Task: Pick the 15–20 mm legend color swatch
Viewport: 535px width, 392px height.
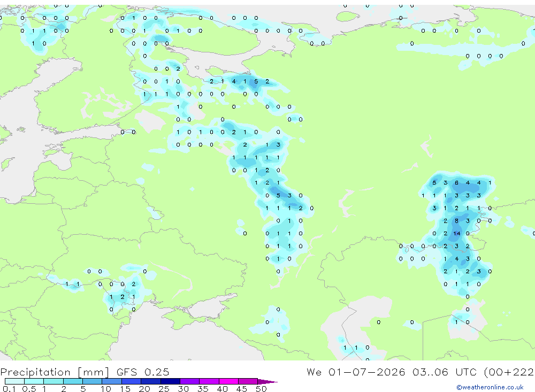Action: pos(132,381)
